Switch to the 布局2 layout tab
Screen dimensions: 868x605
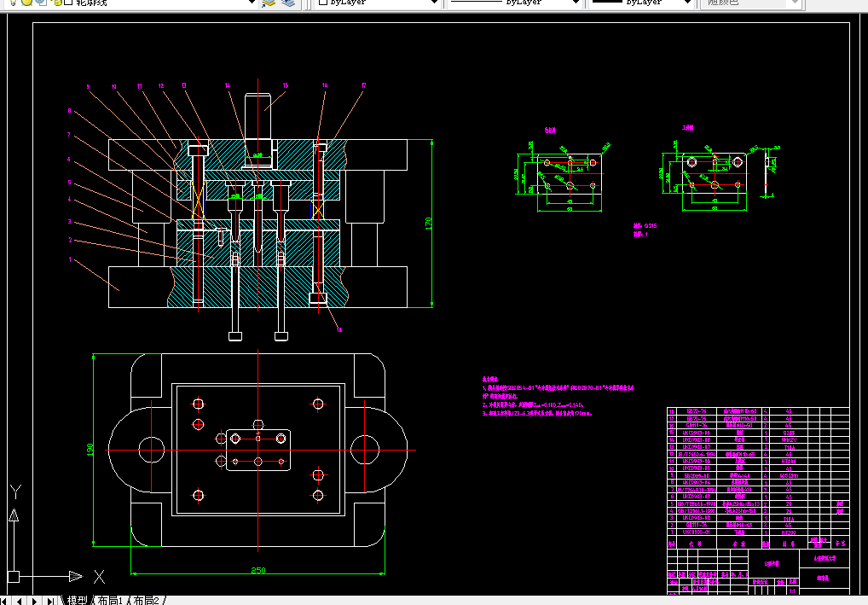coord(146,601)
